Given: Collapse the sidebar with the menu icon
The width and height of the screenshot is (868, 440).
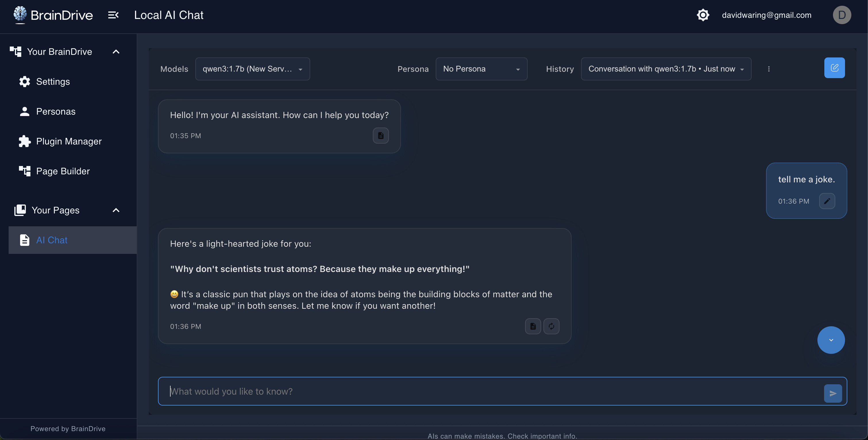Looking at the screenshot, I should pyautogui.click(x=113, y=15).
